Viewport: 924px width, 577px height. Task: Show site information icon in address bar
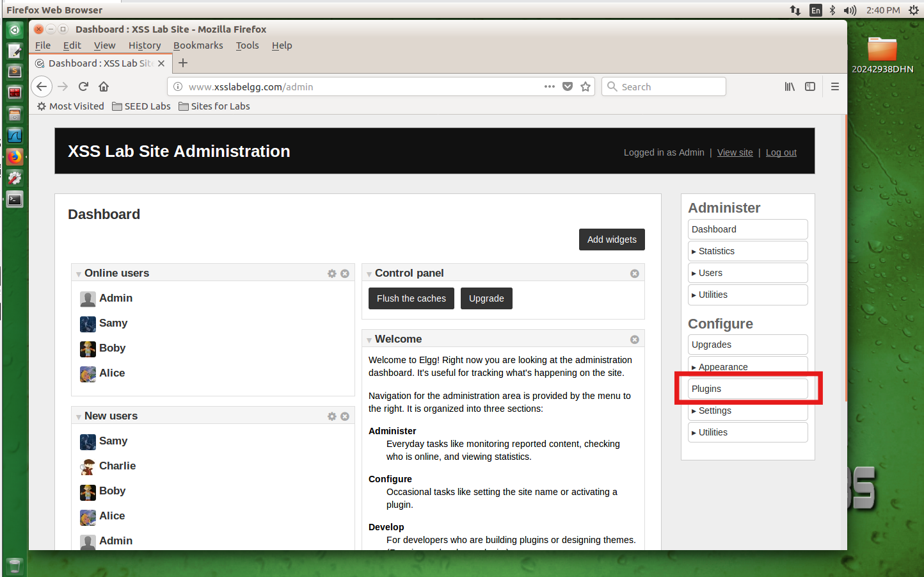pos(178,86)
